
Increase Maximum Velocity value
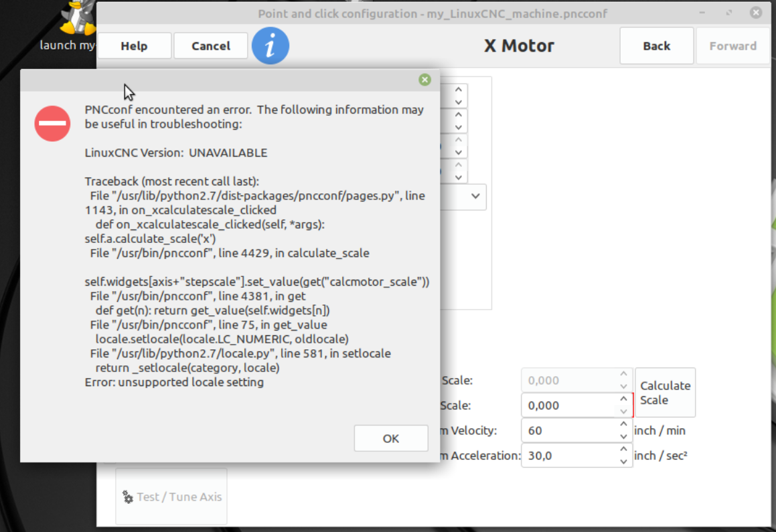pyautogui.click(x=623, y=424)
